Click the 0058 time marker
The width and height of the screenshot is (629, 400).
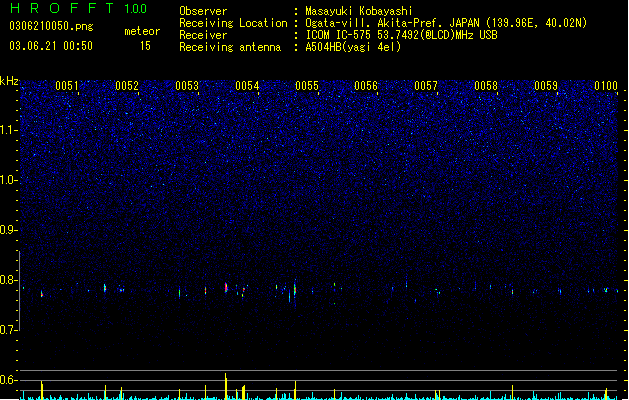(486, 86)
